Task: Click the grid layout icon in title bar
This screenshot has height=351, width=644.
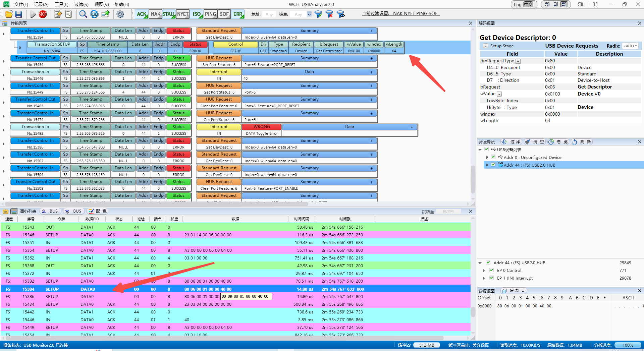Action: click(595, 4)
